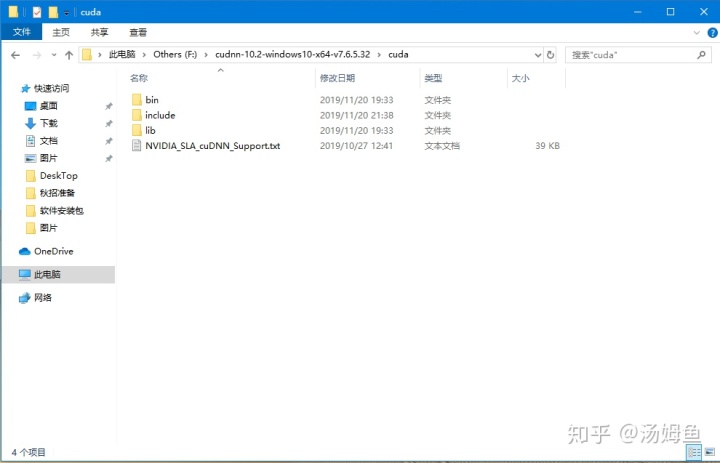
Task: Click cuda in address breadcrumb
Action: pyautogui.click(x=398, y=54)
